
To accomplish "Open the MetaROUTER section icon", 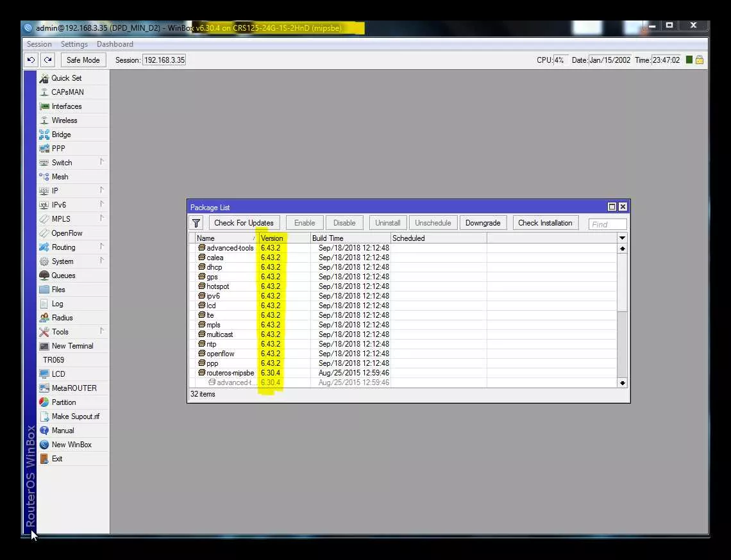I will point(44,388).
